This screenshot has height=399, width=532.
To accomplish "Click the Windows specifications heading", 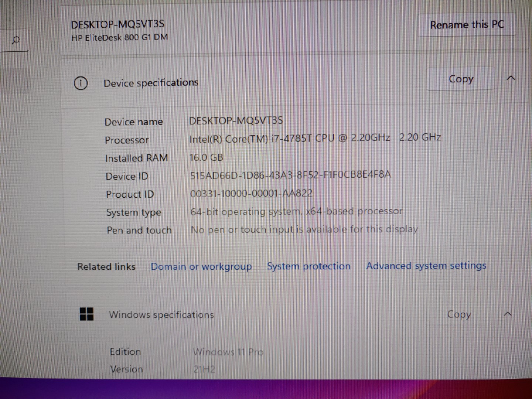I will click(161, 314).
